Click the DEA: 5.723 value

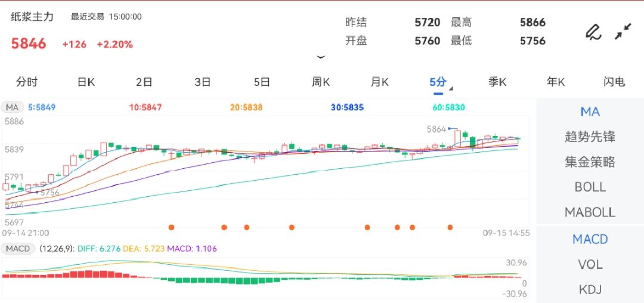click(143, 248)
